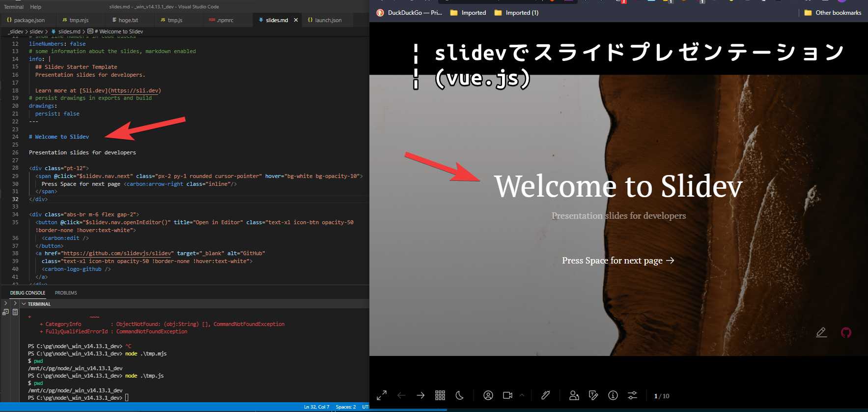Screen dimensions: 868x412
Task: Open the package.json editor tab
Action: [x=29, y=20]
